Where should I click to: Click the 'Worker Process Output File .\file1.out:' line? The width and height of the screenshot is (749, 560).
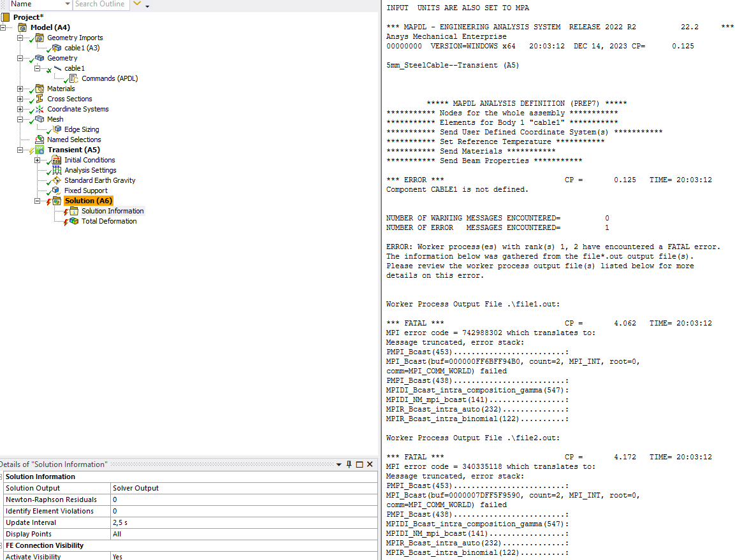tap(473, 304)
